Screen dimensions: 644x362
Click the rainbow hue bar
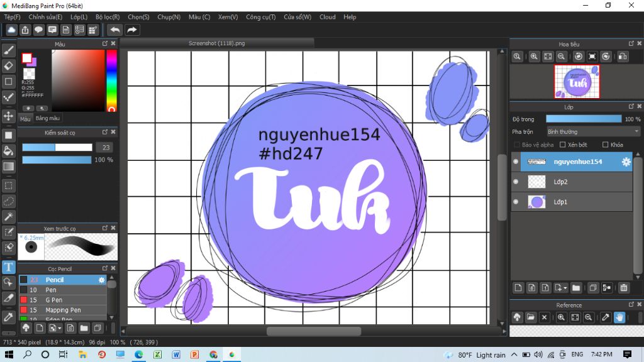111,80
